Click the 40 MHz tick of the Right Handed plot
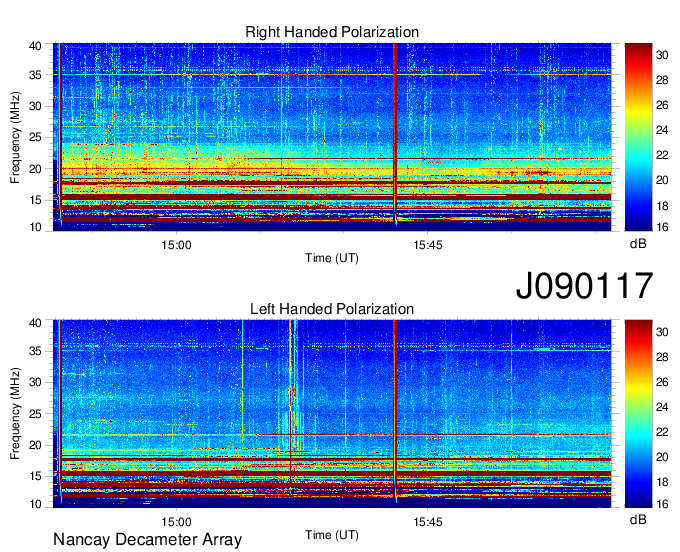The width and height of the screenshot is (680, 552). [x=36, y=46]
